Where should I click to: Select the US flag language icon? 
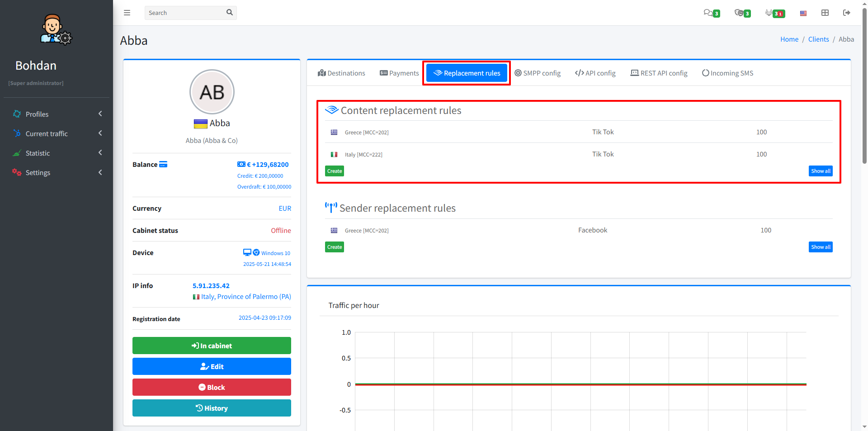pos(803,13)
